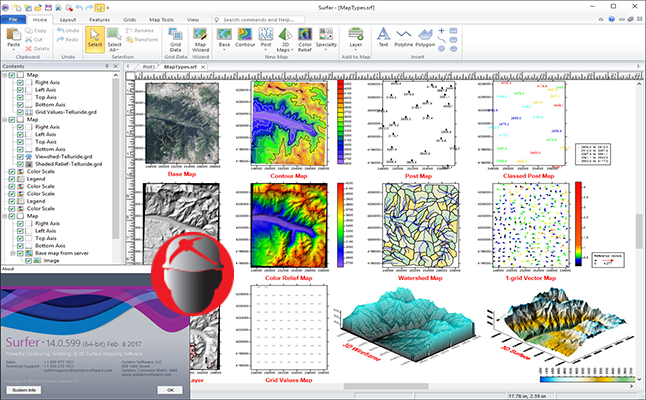Select the curved spline polyline tool

coord(441,40)
